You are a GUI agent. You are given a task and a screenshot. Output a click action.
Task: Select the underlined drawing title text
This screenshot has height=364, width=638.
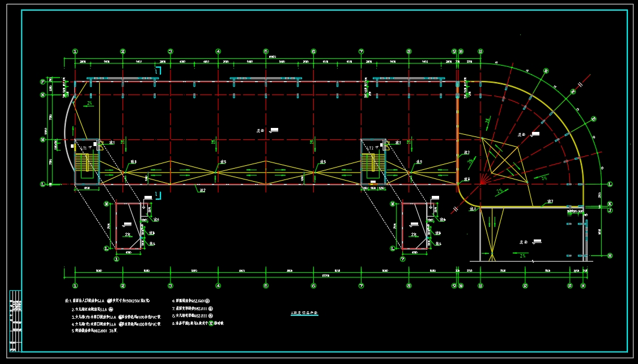[x=304, y=314]
